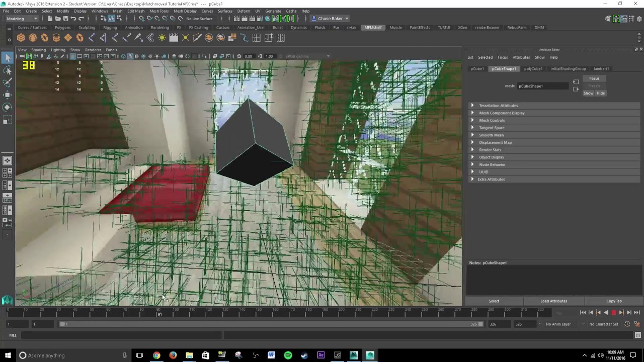Switch to the polyCube1 tab
This screenshot has width=644, height=362.
pos(533,69)
